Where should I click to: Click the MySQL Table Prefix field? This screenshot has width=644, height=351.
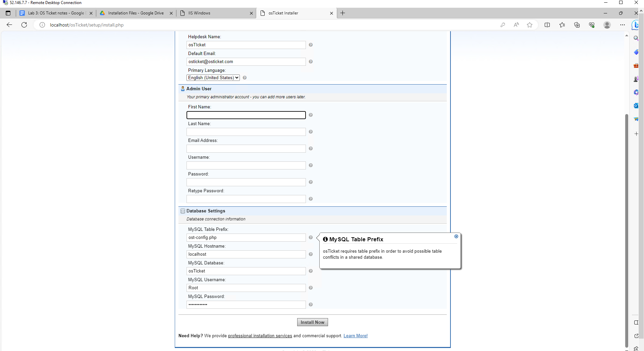point(246,238)
